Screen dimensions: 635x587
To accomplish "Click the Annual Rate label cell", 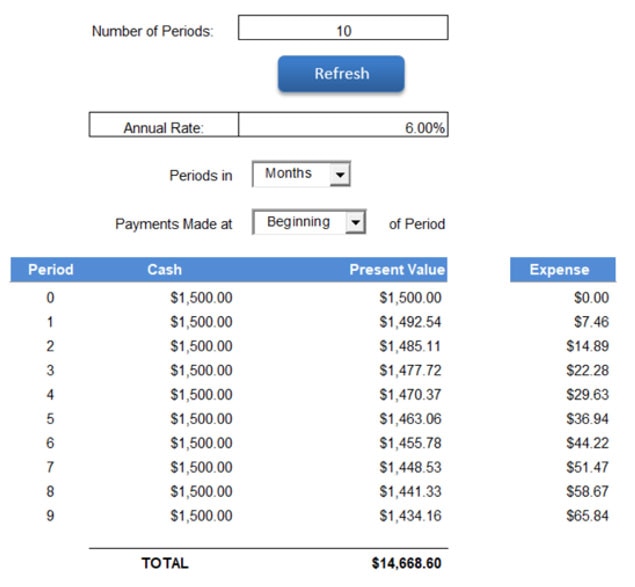I will coord(164,128).
